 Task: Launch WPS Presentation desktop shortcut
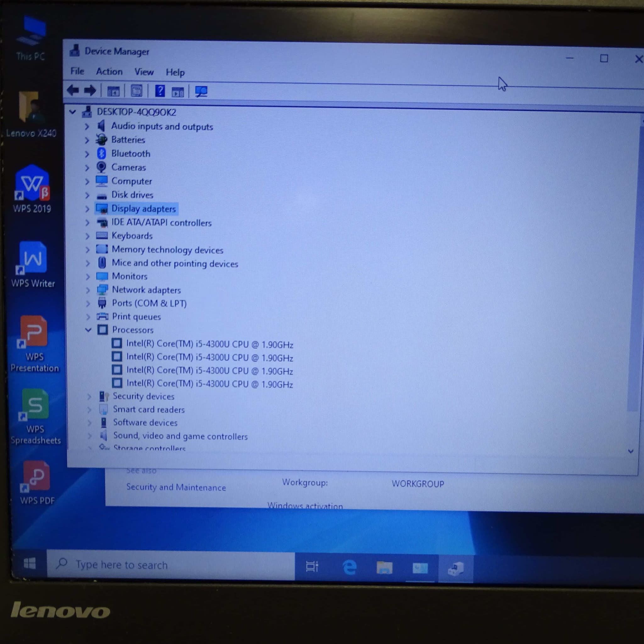(x=34, y=344)
